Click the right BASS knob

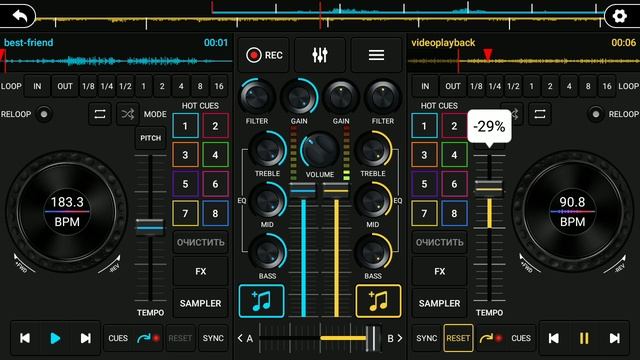coord(373,252)
